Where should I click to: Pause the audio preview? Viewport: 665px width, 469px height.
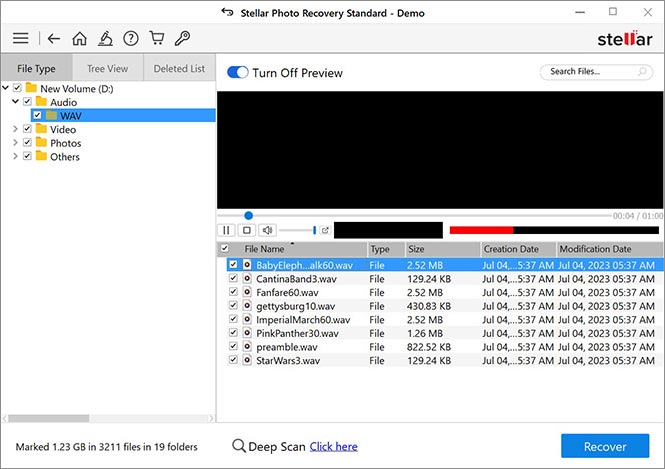[x=226, y=230]
